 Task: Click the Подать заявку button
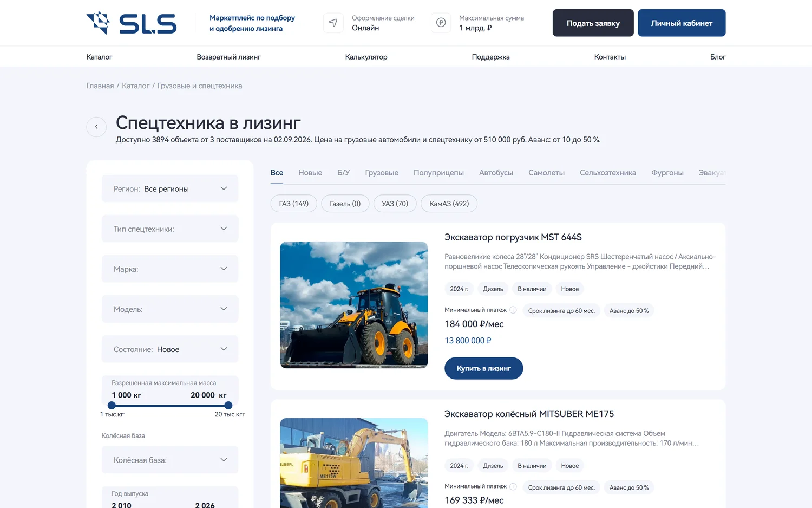click(x=593, y=23)
